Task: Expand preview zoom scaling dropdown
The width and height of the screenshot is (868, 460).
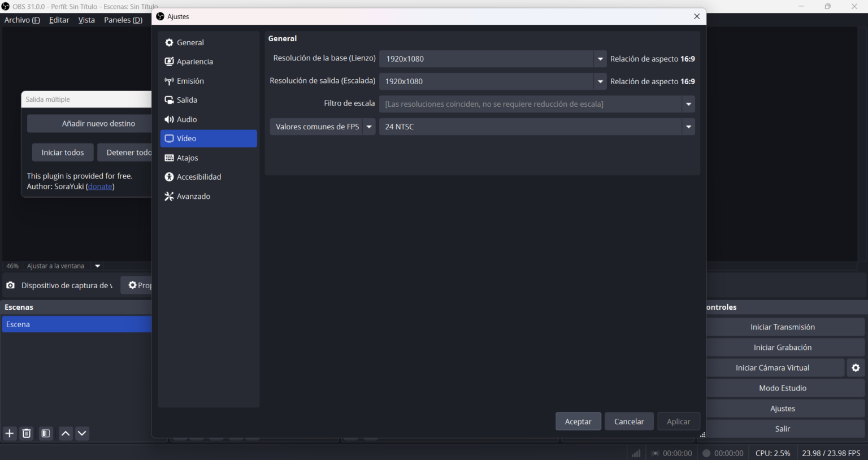Action: (x=97, y=266)
